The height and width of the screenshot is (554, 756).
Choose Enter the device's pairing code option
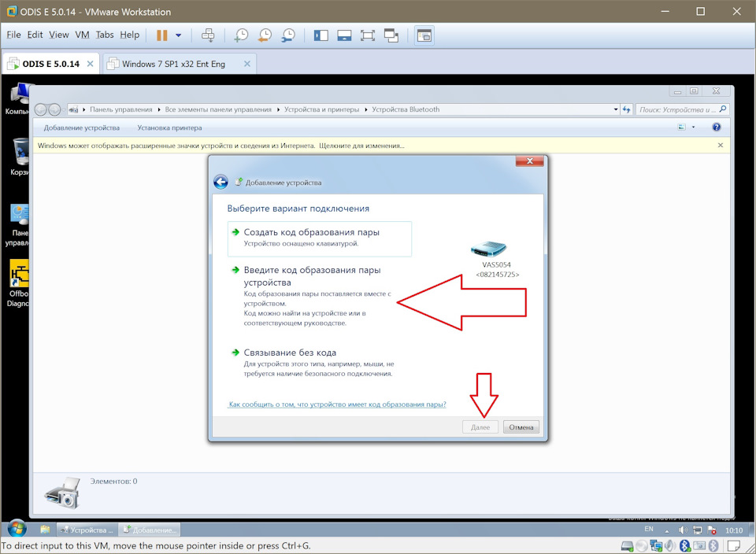313,296
